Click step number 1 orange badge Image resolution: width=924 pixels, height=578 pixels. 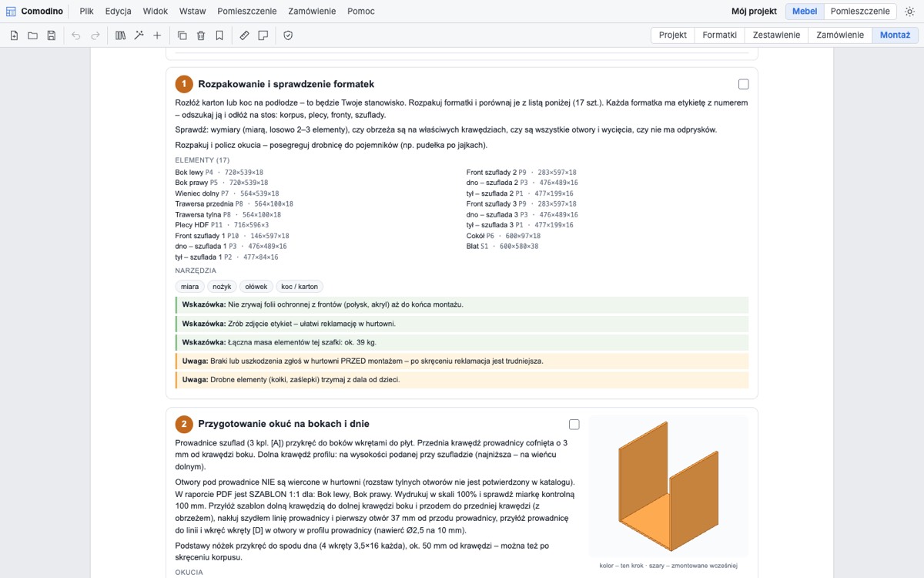(184, 84)
